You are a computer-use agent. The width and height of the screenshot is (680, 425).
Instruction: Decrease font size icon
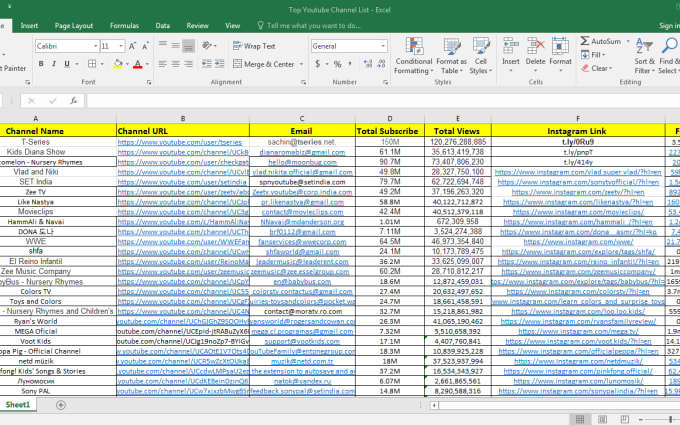coord(145,46)
